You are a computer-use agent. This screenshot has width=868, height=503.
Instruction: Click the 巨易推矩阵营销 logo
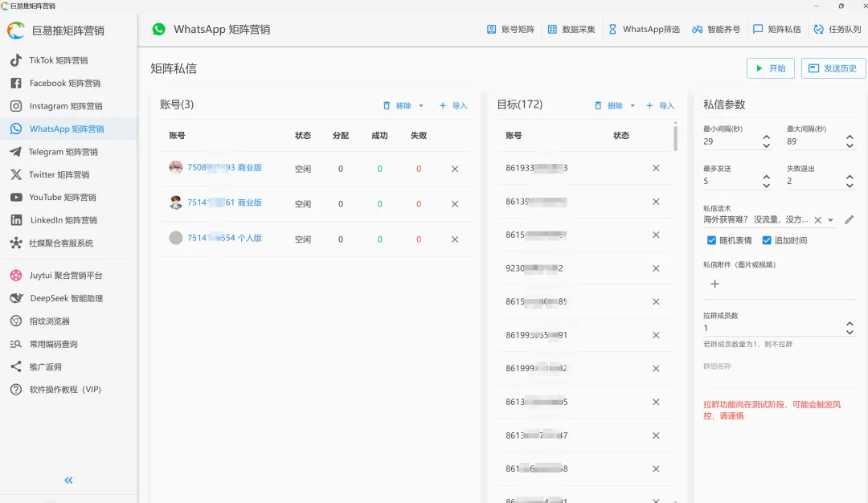[16, 31]
